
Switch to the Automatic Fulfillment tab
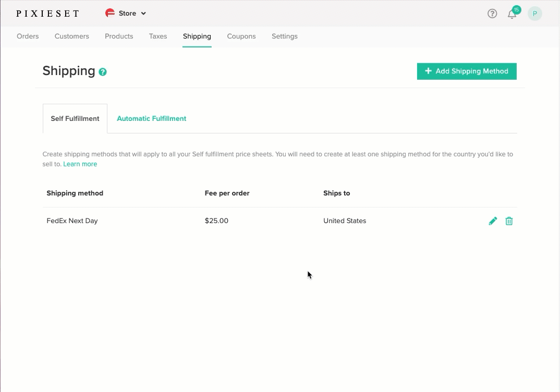(x=151, y=118)
